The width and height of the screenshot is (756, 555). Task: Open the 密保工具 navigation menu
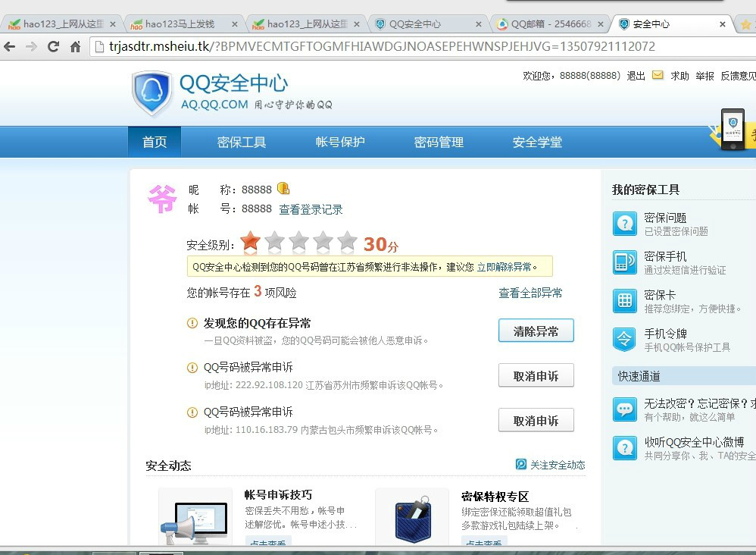pos(242,142)
